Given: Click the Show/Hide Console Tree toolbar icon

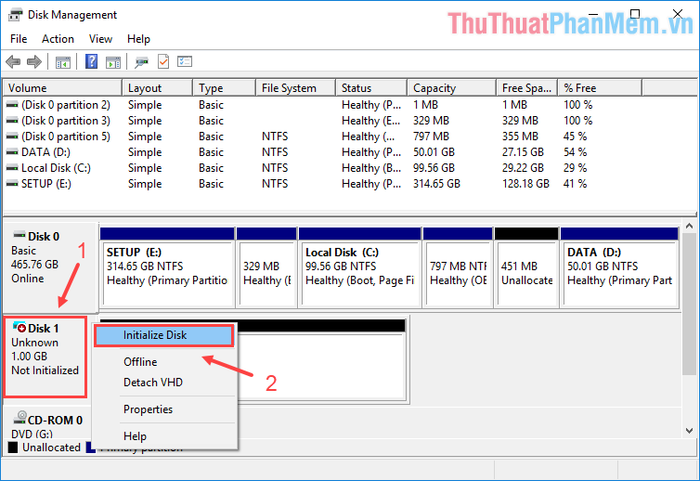Looking at the screenshot, I should tap(63, 62).
